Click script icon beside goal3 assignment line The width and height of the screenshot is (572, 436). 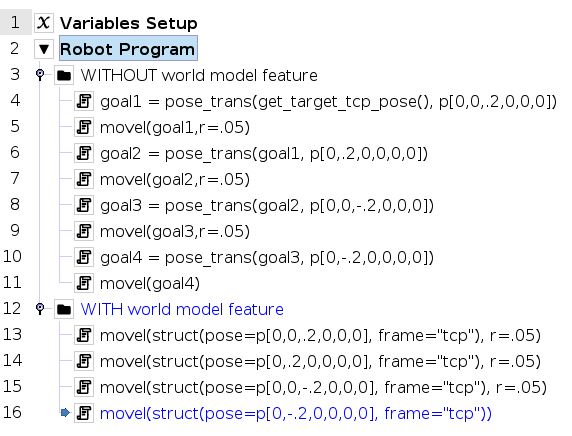[84, 205]
